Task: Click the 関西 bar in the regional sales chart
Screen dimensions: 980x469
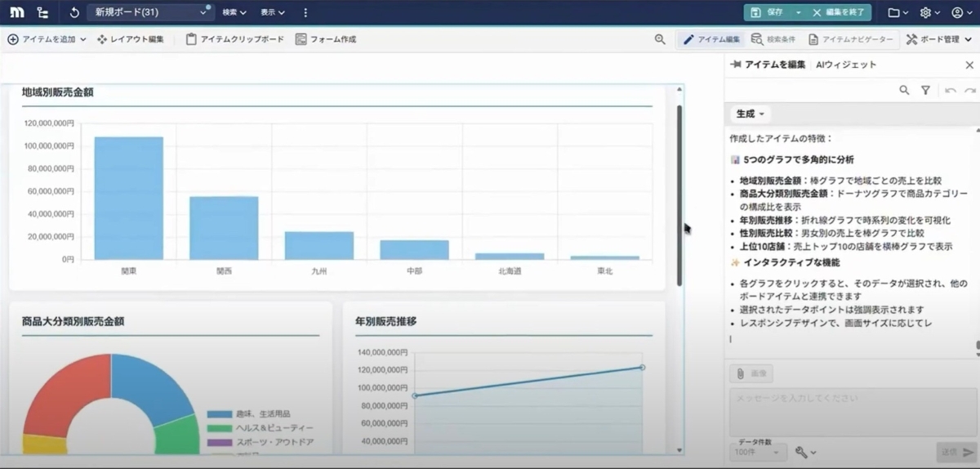Action: [x=224, y=227]
